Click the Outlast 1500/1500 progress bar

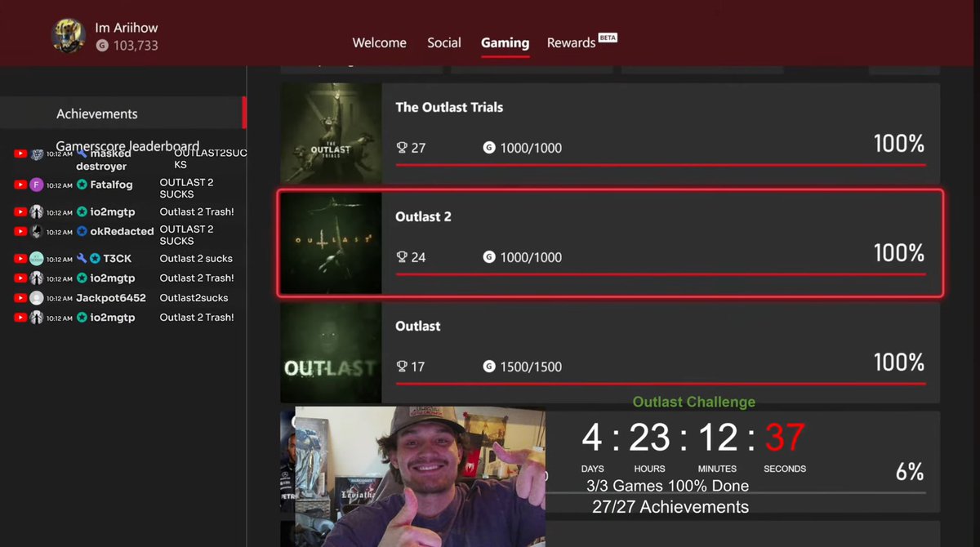(661, 384)
